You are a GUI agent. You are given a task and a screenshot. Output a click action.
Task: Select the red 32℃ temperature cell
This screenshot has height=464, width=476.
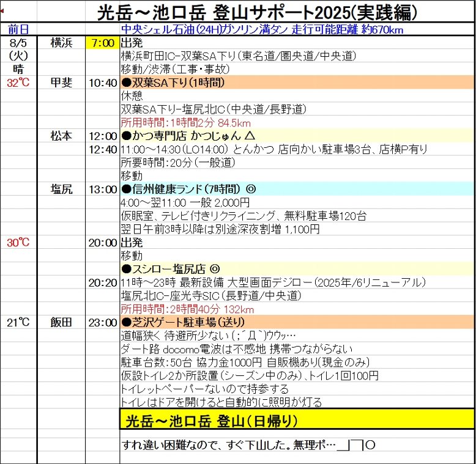pyautogui.click(x=18, y=83)
